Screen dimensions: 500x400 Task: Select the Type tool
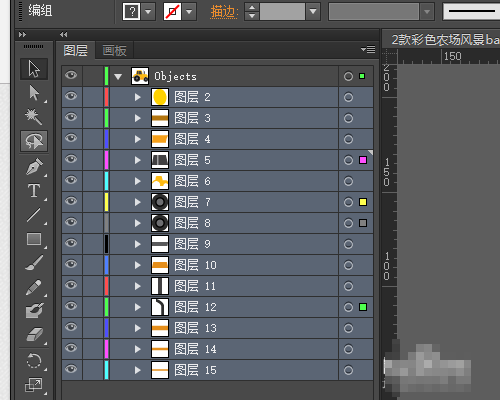[x=34, y=191]
